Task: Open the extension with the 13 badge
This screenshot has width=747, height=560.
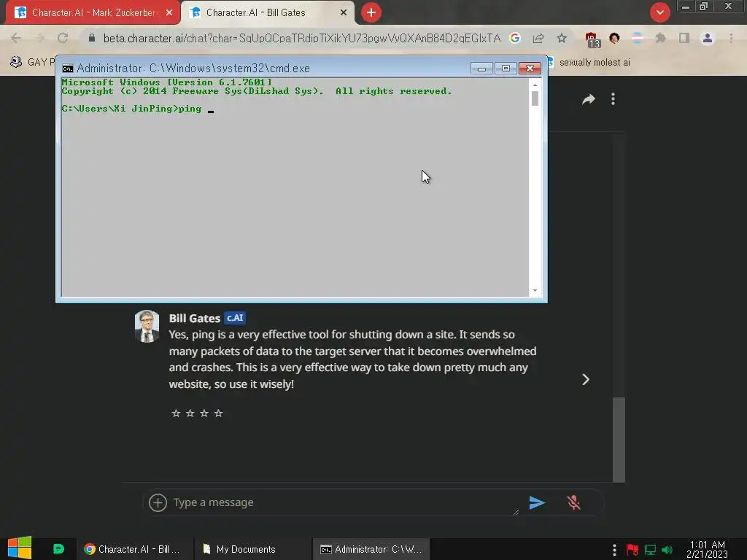Action: (x=592, y=39)
